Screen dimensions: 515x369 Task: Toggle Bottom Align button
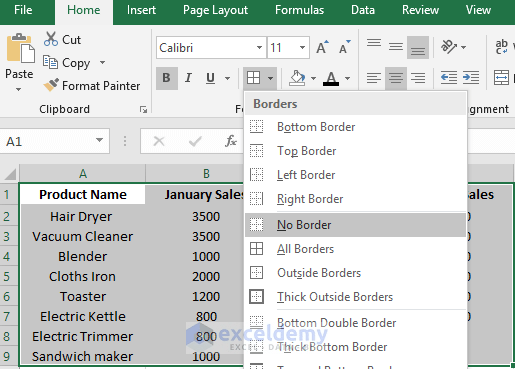tap(418, 47)
